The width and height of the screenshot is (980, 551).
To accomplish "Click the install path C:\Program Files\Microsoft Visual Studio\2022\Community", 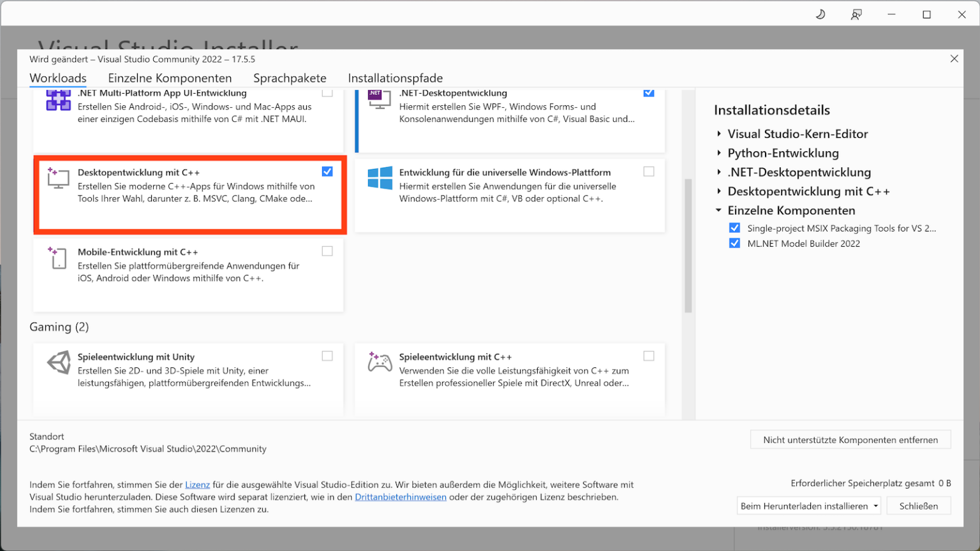I will pos(148,449).
